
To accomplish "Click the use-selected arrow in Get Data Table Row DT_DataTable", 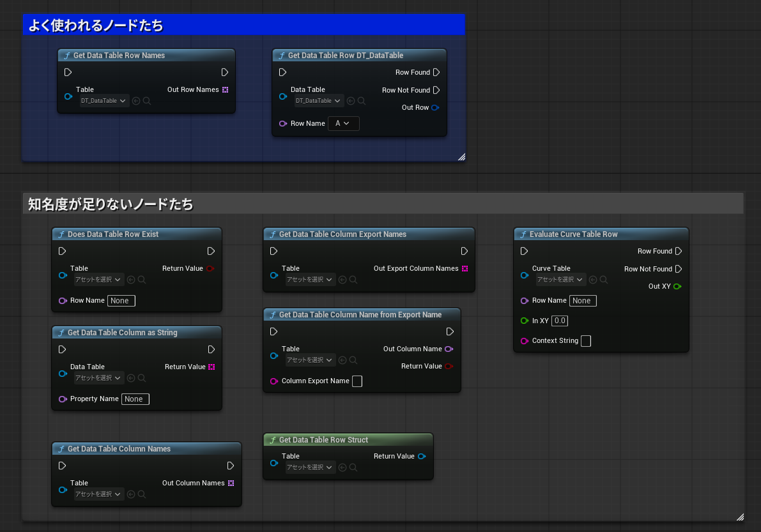I will 350,101.
